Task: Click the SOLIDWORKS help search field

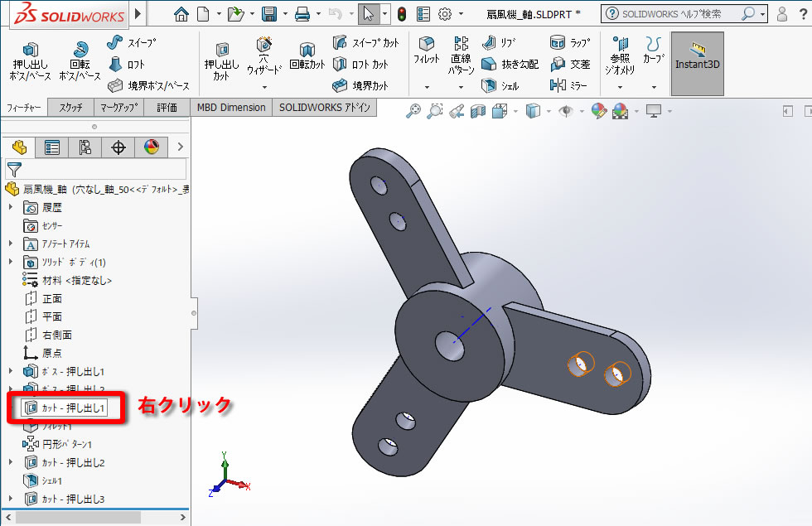Action: click(680, 14)
